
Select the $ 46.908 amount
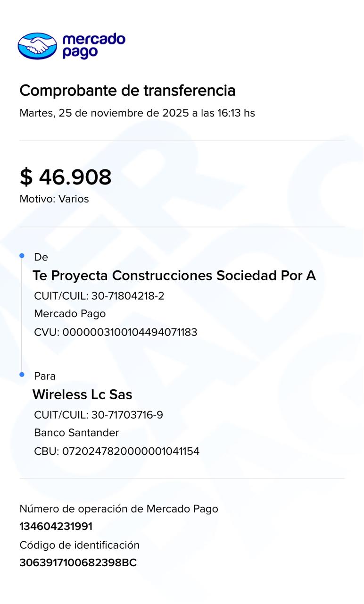click(x=66, y=177)
